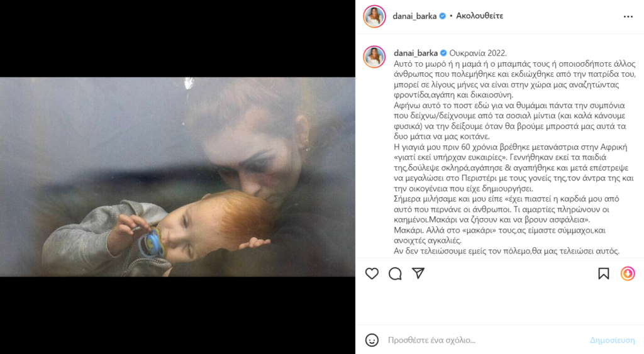Open the three-dots more options menu
Viewport: 644px width, 354px height.
628,16
